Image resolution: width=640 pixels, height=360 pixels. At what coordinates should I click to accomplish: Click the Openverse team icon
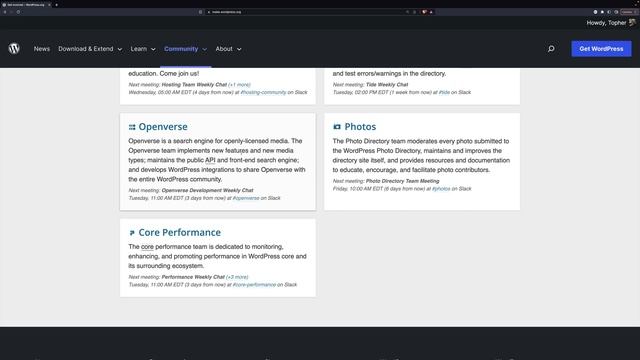coord(132,127)
